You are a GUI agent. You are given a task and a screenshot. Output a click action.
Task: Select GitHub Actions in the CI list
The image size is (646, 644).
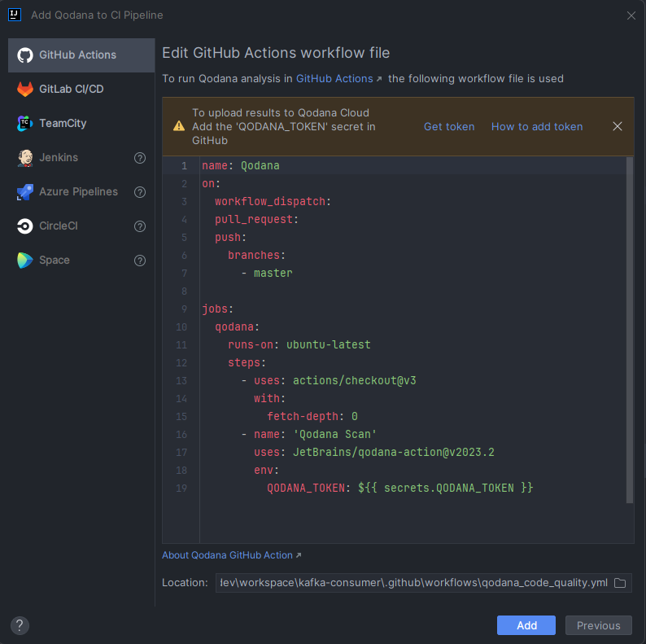[81, 55]
